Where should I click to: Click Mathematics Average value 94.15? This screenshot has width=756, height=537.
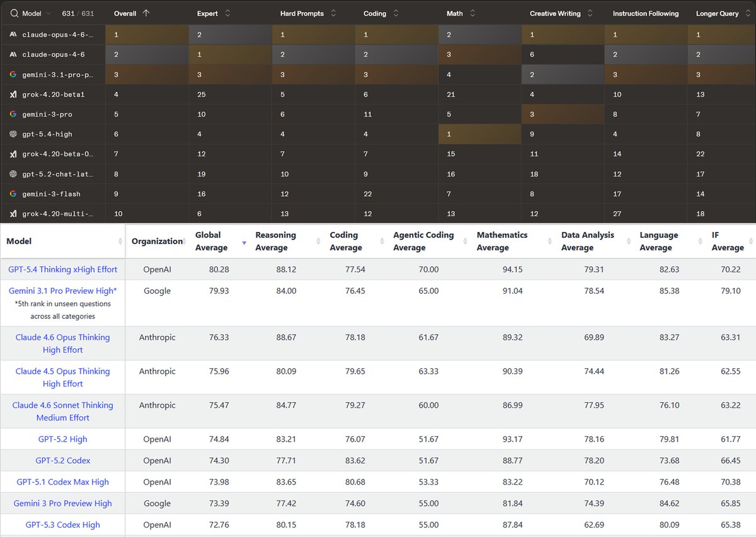pos(512,269)
